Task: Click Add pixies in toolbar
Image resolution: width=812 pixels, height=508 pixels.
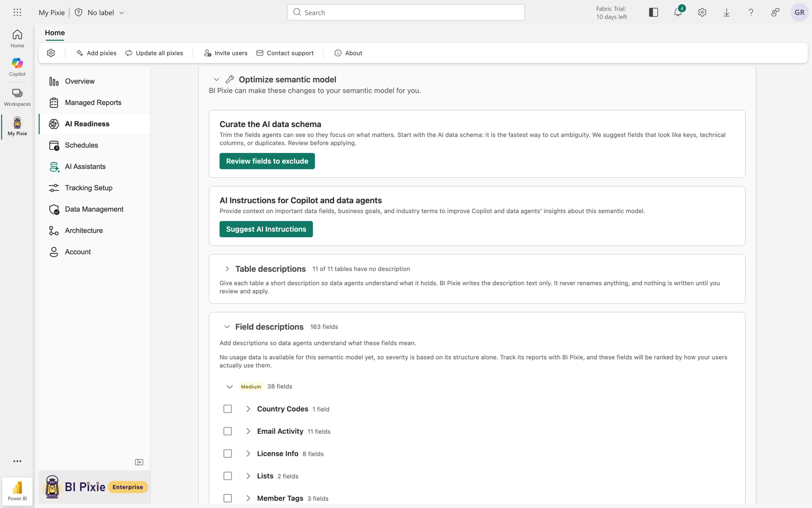Action: [x=96, y=53]
